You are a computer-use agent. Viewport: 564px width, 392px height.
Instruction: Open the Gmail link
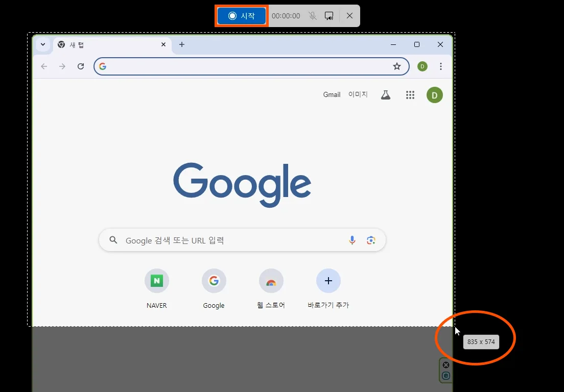332,94
